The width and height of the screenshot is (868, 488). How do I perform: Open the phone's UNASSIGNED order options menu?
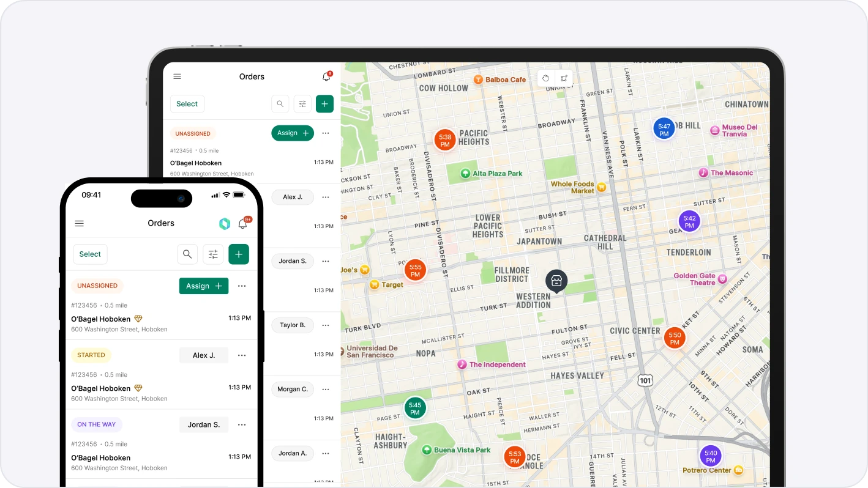(242, 286)
